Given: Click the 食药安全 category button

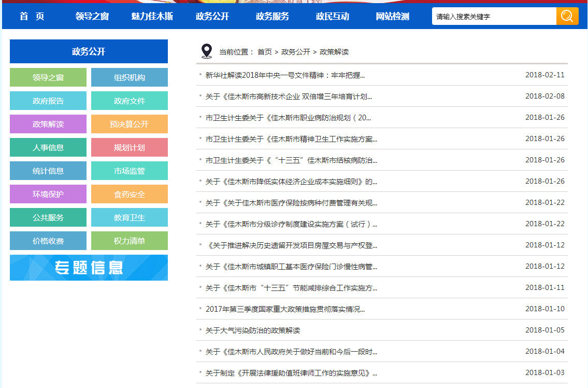Looking at the screenshot, I should click(x=130, y=195).
